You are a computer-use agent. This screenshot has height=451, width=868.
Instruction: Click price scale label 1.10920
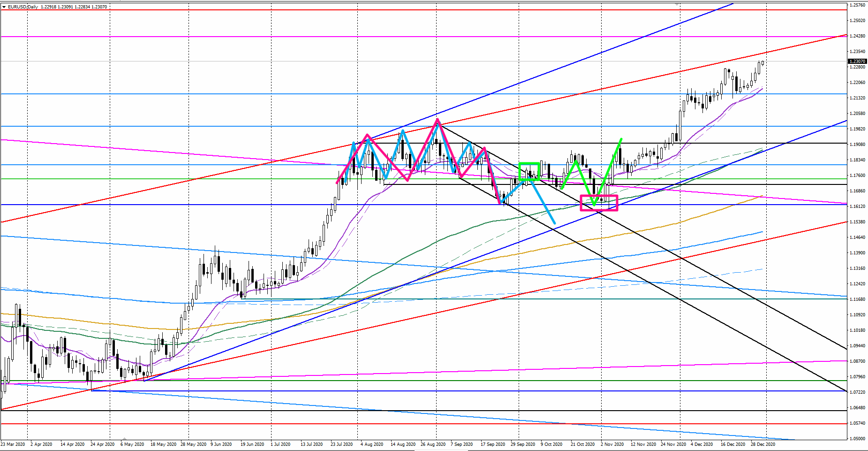857,315
